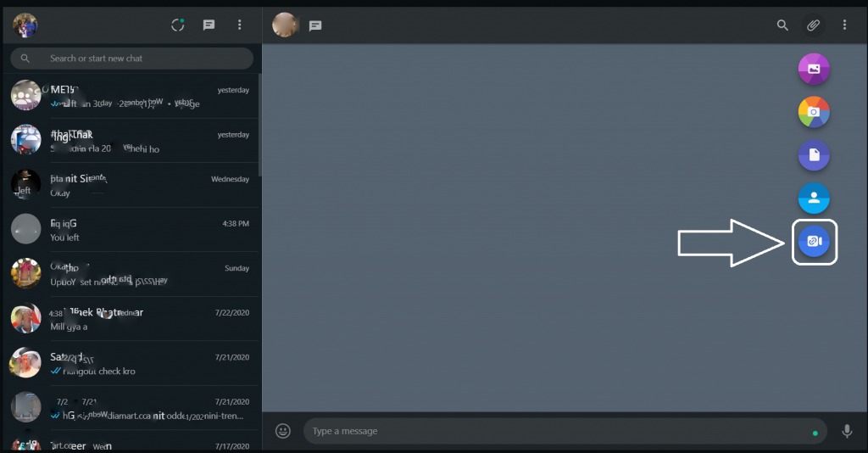Click the avatar of the Wednesday 'Okay' chat
The width and height of the screenshot is (868, 453).
tap(26, 184)
